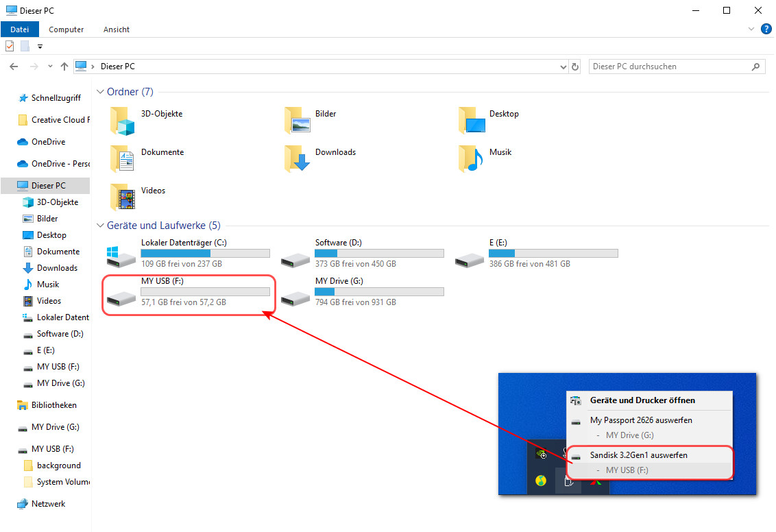The height and width of the screenshot is (532, 776).
Task: Click '57,1 GB frei von 57,2 GB' text
Action: coord(184,302)
